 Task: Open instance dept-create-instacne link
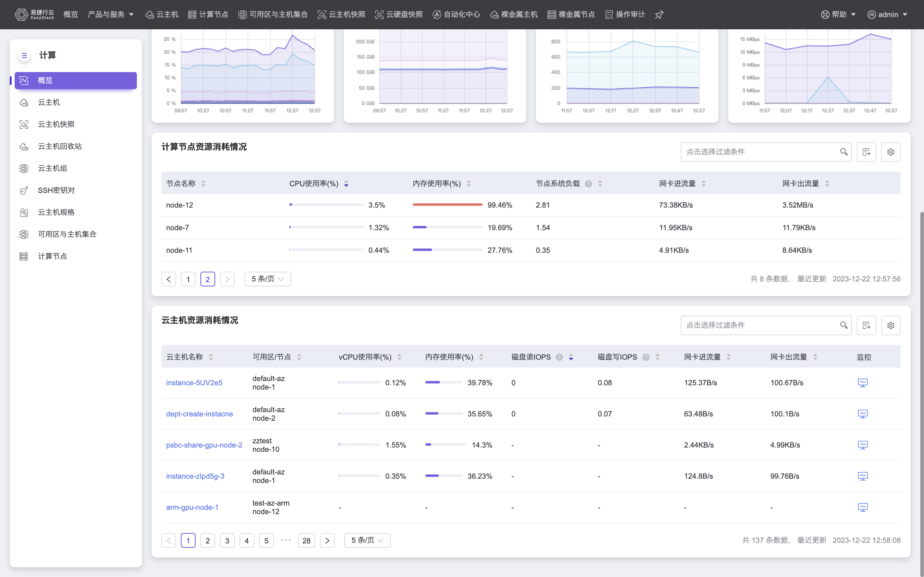(x=199, y=414)
